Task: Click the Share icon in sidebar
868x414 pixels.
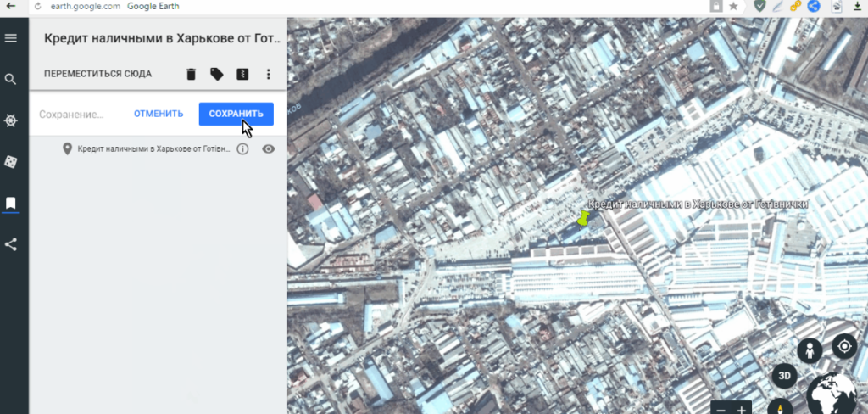Action: (x=10, y=244)
